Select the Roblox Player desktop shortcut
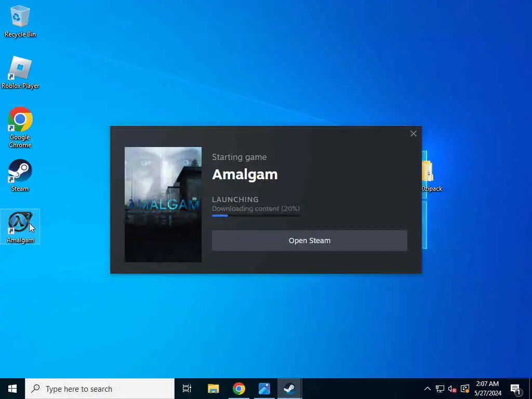 point(20,73)
